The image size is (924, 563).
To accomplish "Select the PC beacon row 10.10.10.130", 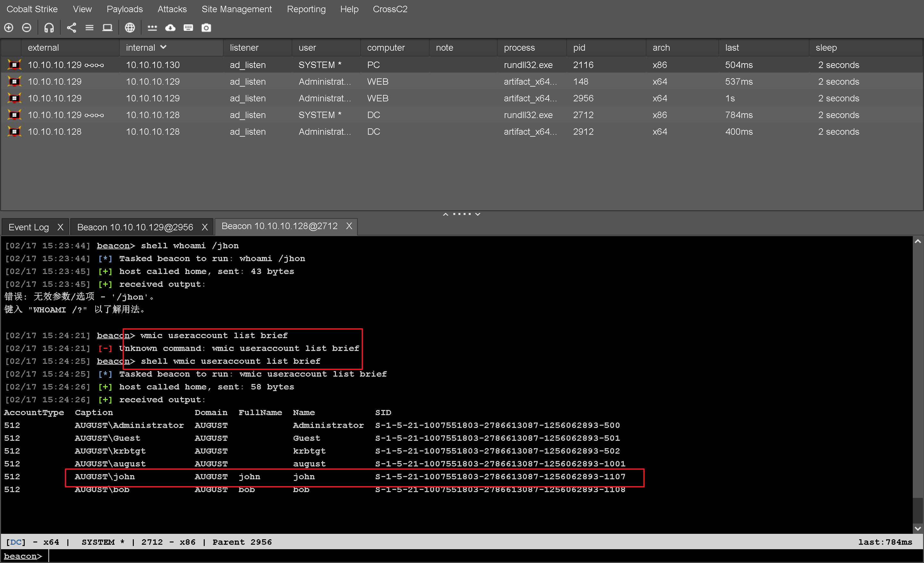I will click(x=153, y=65).
